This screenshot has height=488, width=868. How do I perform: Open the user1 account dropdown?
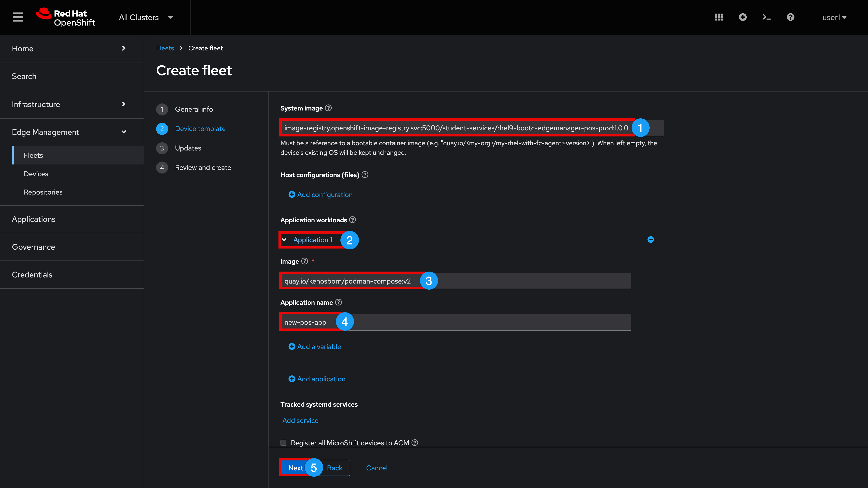[x=834, y=17]
